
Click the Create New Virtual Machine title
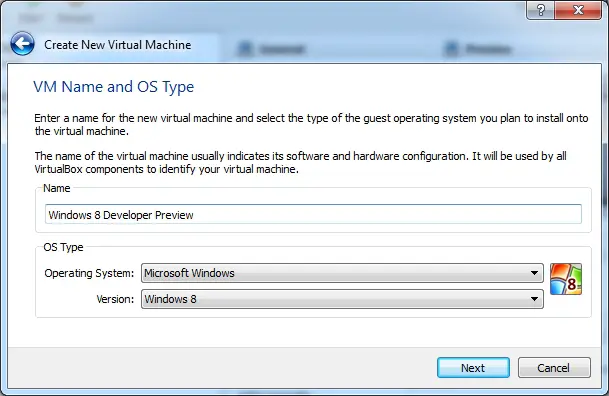118,45
